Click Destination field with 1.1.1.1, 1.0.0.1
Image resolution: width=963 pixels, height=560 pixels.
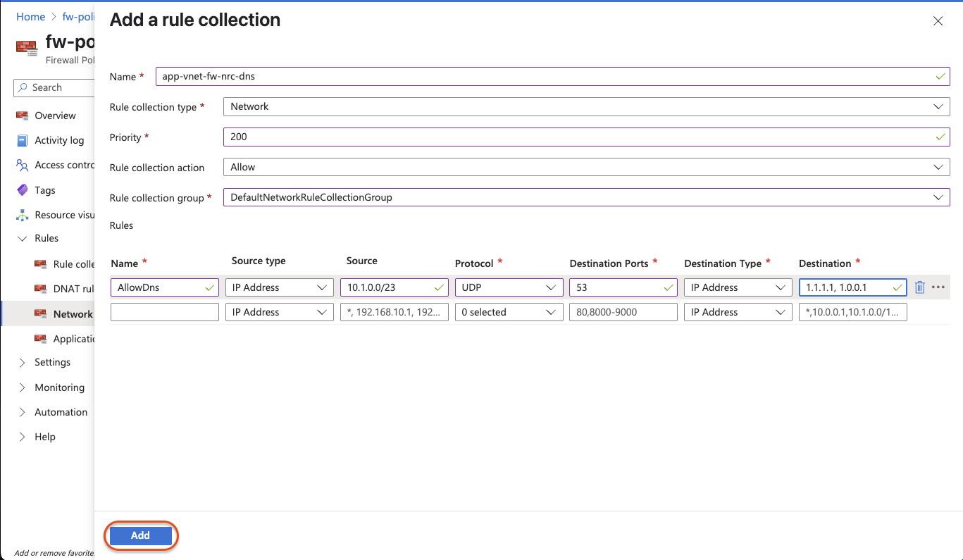[x=852, y=287]
